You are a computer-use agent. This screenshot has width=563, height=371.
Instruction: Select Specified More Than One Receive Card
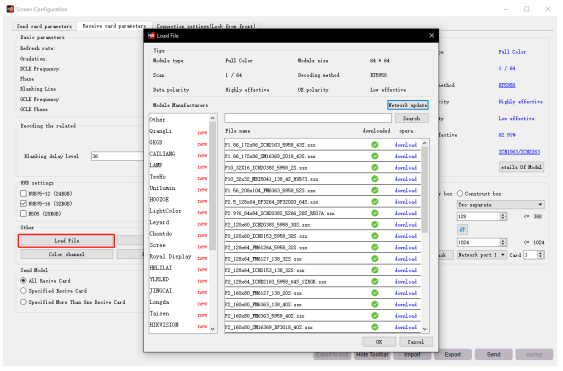[23, 302]
